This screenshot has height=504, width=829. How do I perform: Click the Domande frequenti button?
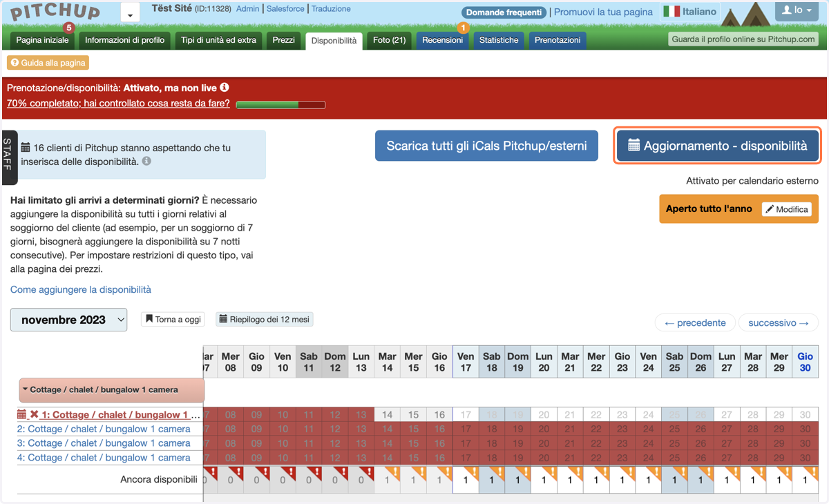click(504, 12)
